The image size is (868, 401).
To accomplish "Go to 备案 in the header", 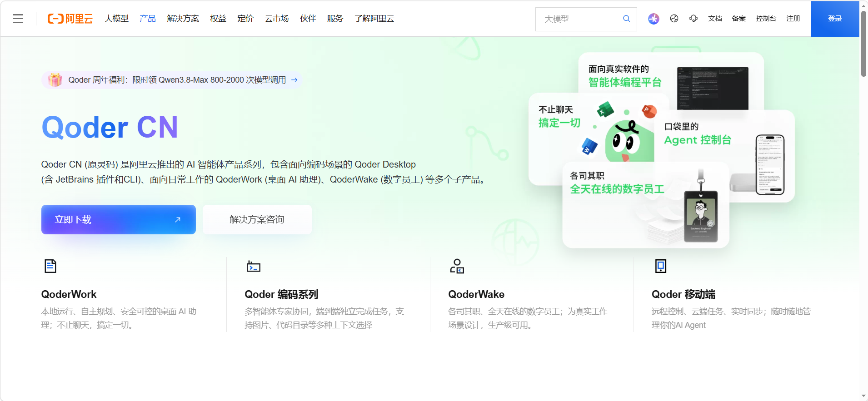I will (x=739, y=19).
